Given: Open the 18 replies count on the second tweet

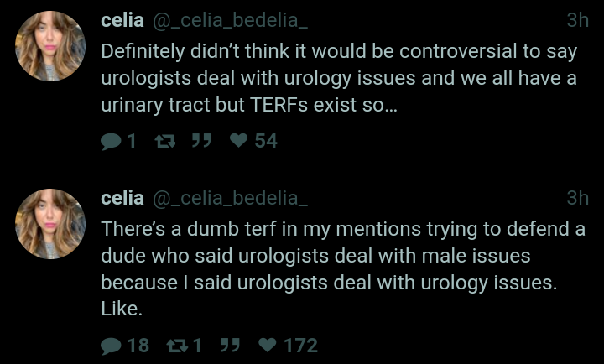Looking at the screenshot, I should point(138,345).
